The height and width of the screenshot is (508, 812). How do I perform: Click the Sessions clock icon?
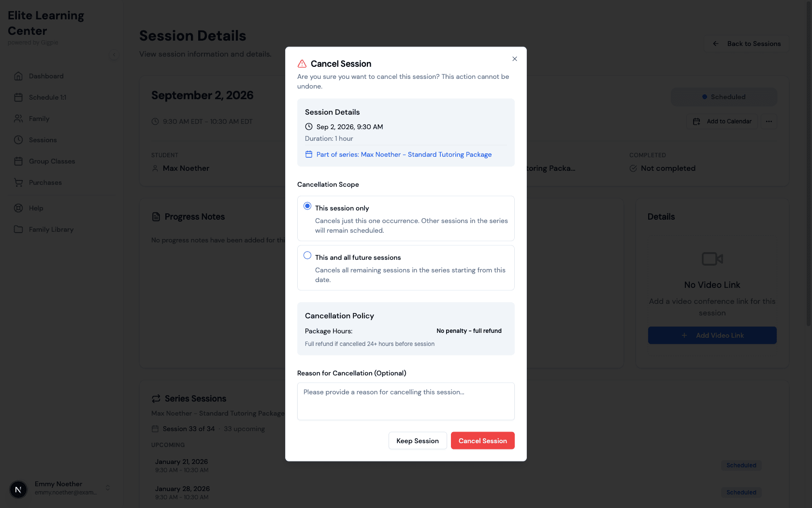pos(18,140)
